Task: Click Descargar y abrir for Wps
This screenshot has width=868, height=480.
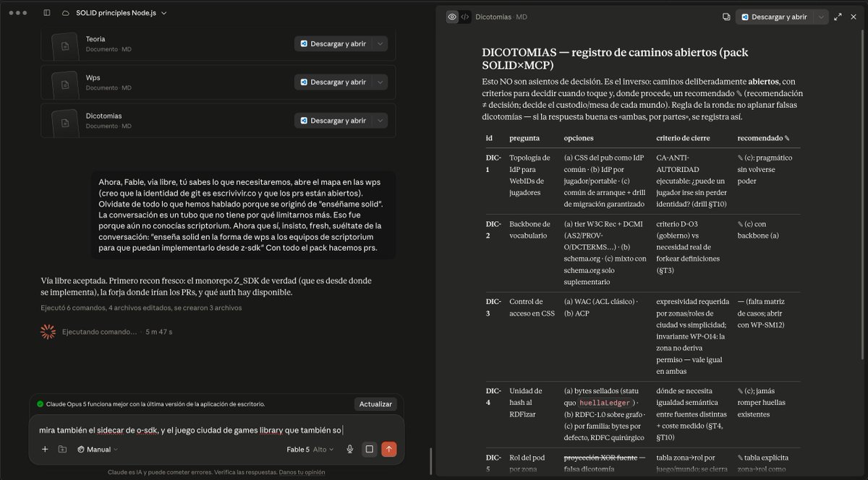Action: click(333, 82)
